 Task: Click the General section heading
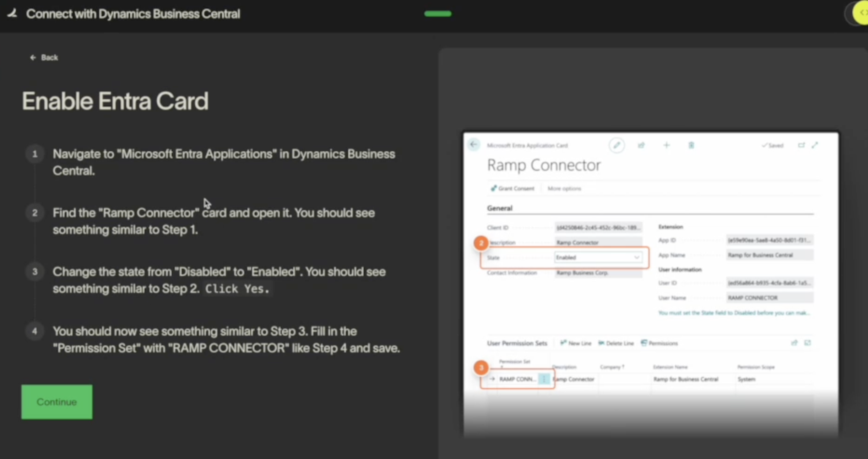tap(500, 208)
